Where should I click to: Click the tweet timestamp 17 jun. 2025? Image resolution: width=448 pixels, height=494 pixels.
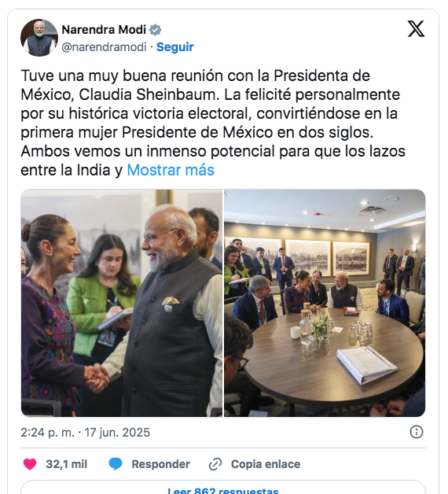[117, 433]
